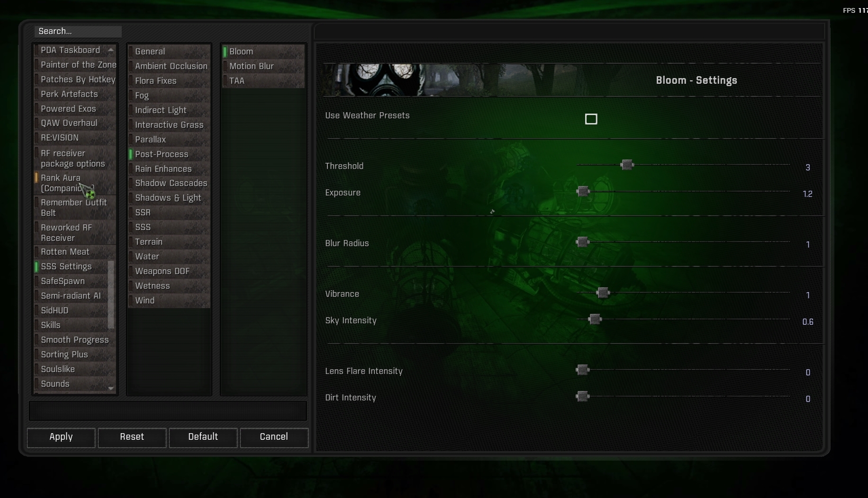Open the Shadow Cascades category
This screenshot has width=868, height=498.
pyautogui.click(x=169, y=183)
